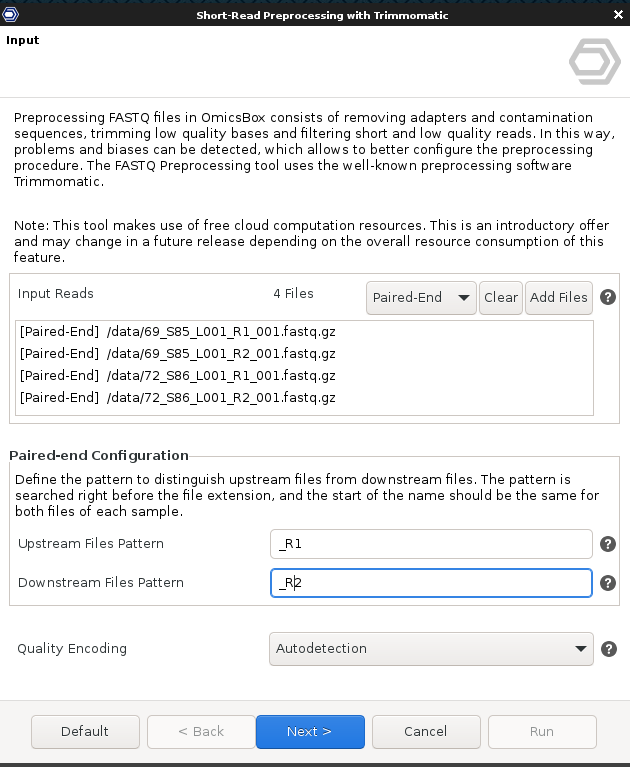Click into the Downstream Files Pattern field

click(431, 583)
